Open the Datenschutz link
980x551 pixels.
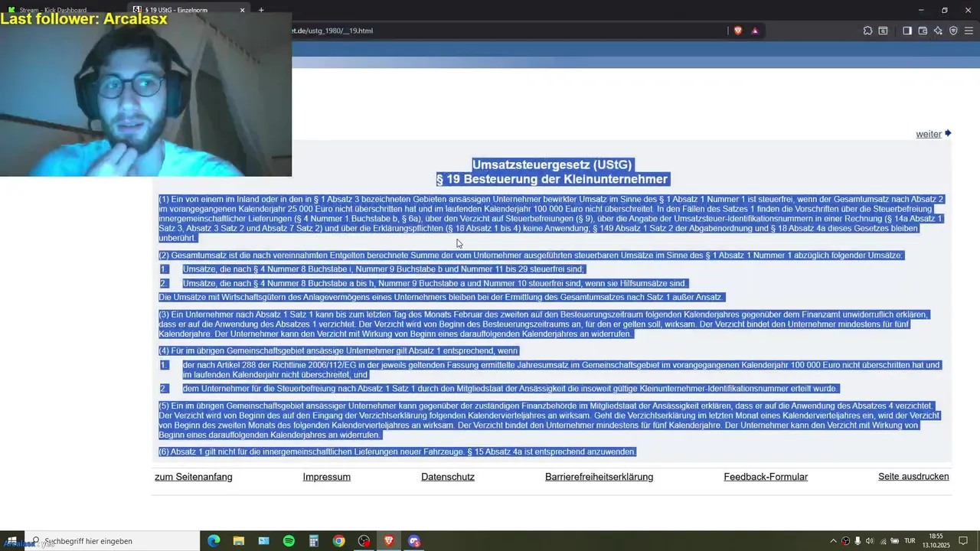(448, 477)
